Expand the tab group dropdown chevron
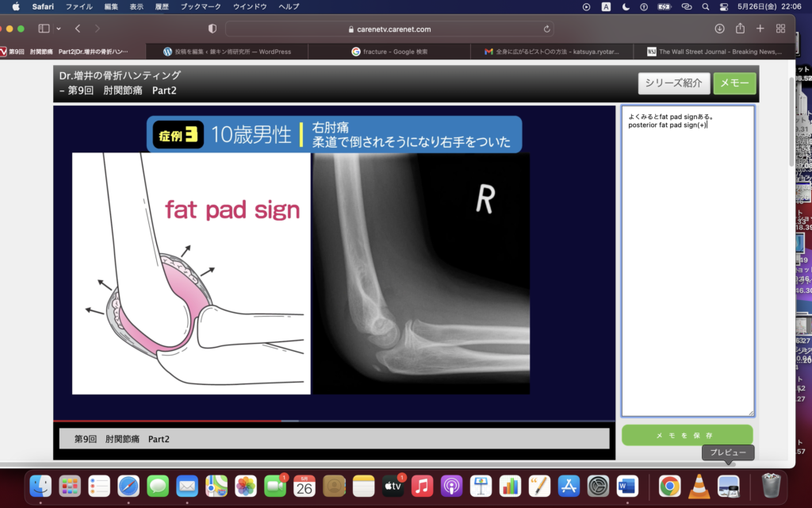Screen dimensions: 812x508 [x=58, y=29]
